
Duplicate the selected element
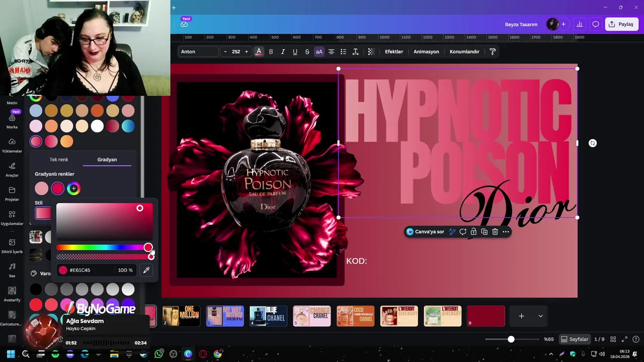click(x=484, y=232)
